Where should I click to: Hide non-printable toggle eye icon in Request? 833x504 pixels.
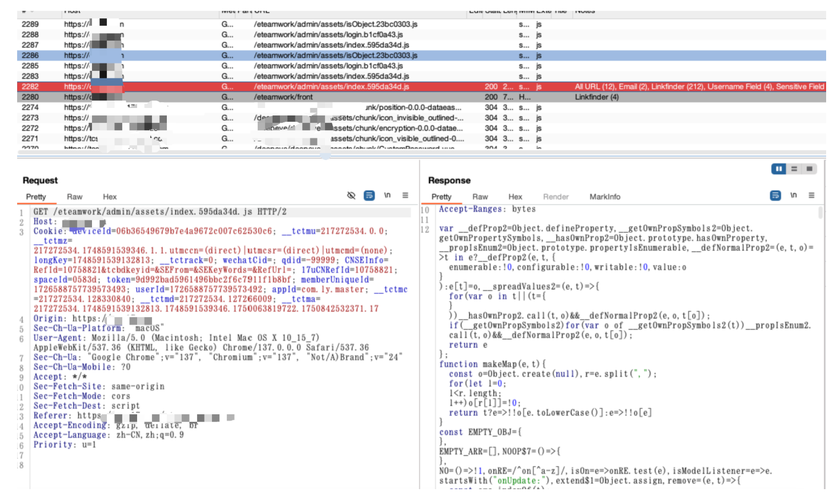pos(351,195)
